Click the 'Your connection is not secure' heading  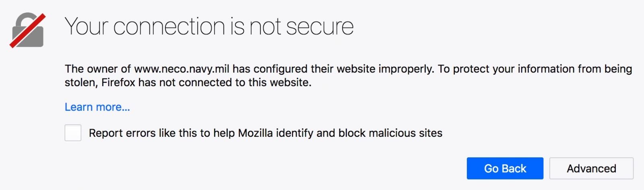point(209,27)
